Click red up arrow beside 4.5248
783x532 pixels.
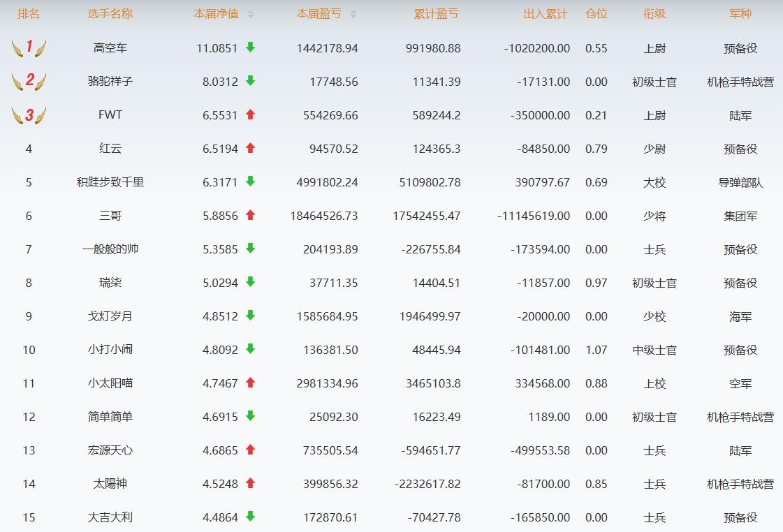click(250, 483)
